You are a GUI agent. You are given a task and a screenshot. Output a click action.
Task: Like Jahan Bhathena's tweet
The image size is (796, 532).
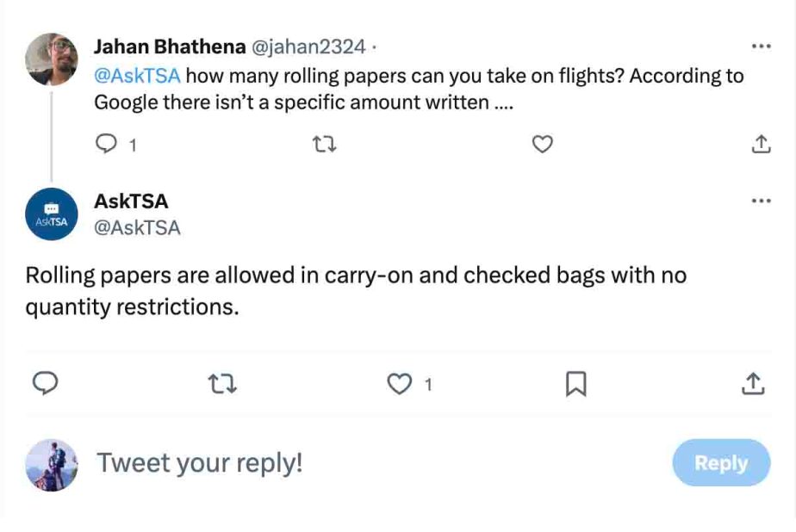point(542,145)
